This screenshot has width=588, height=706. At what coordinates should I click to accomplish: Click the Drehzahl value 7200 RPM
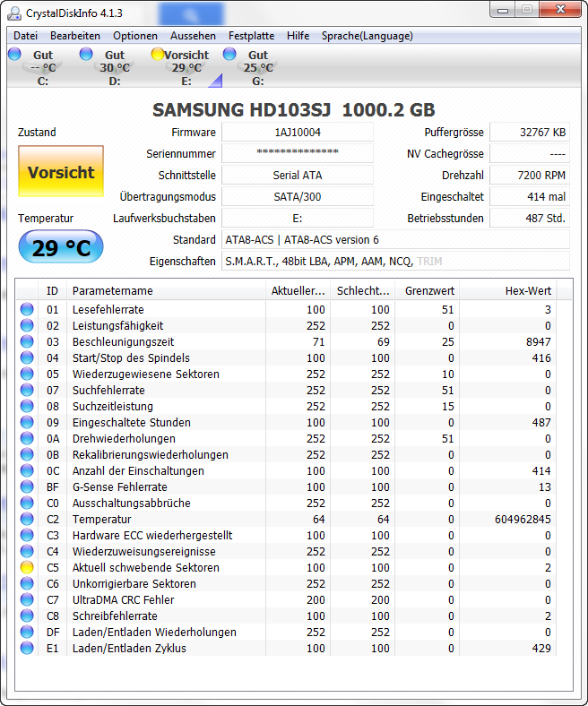coord(530,175)
